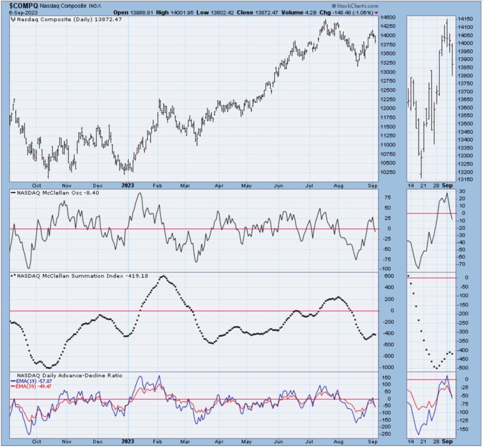Click the 10250 price axis label
This screenshot has width=483, height=448.
tap(388, 172)
